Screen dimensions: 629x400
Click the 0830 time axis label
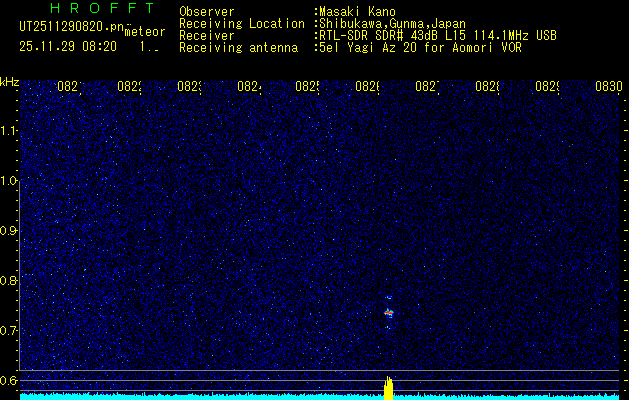pyautogui.click(x=609, y=86)
